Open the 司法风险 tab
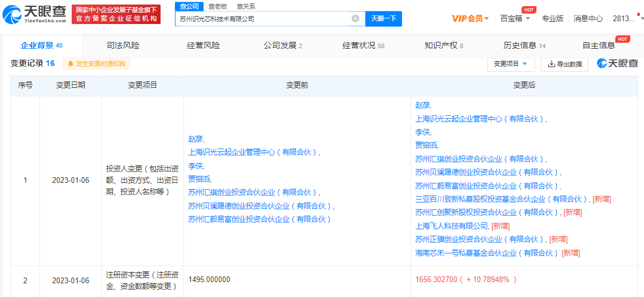The image size is (644, 297). click(123, 46)
